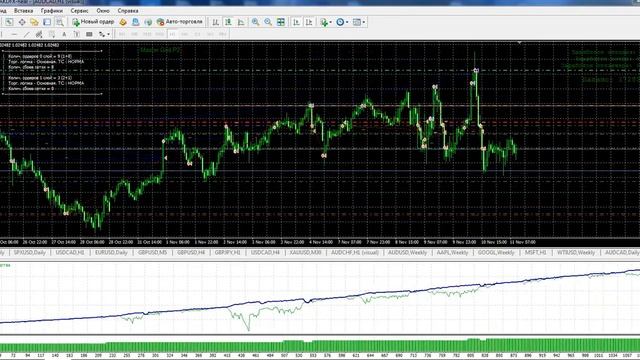
Task: Switch to EURUSD,Daily chart tab
Action: tap(111, 253)
